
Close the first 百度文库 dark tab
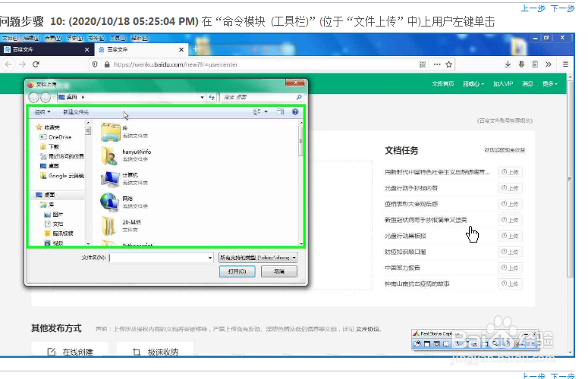tap(87, 49)
